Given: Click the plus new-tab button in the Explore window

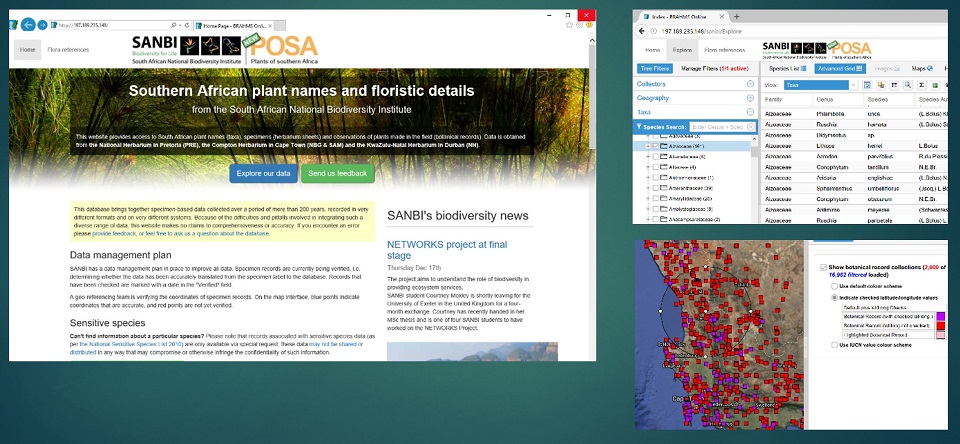Looking at the screenshot, I should click(x=737, y=17).
